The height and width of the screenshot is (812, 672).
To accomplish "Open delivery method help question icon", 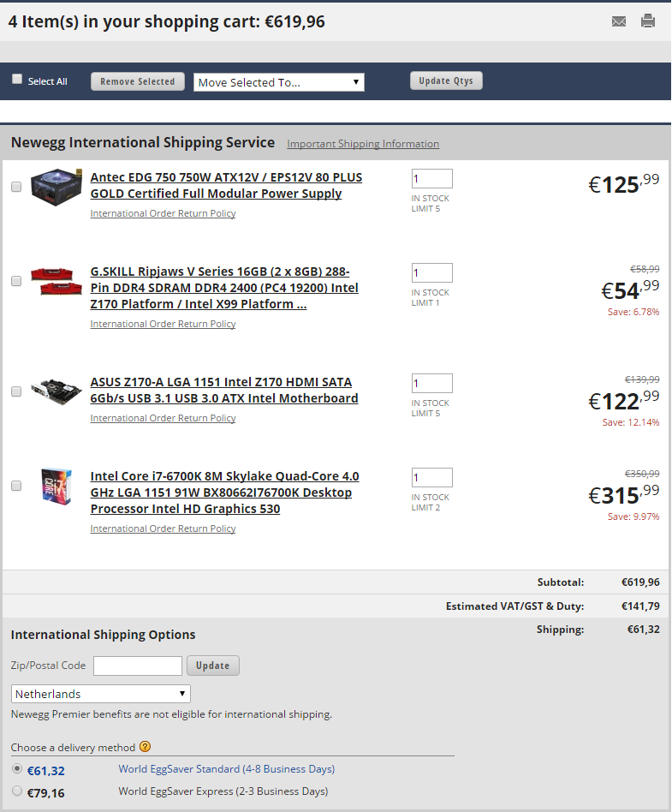I will [x=146, y=746].
